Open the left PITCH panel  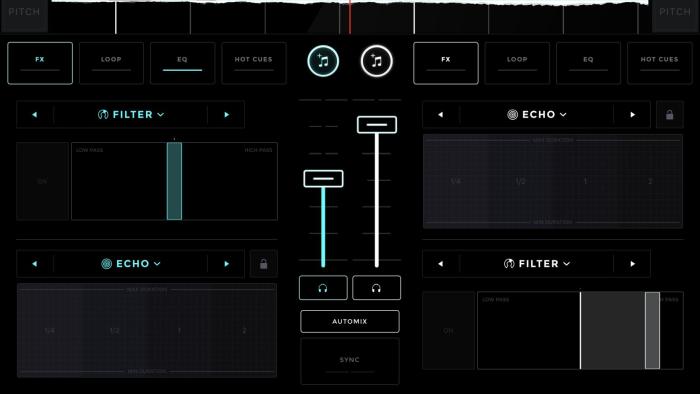coord(24,16)
